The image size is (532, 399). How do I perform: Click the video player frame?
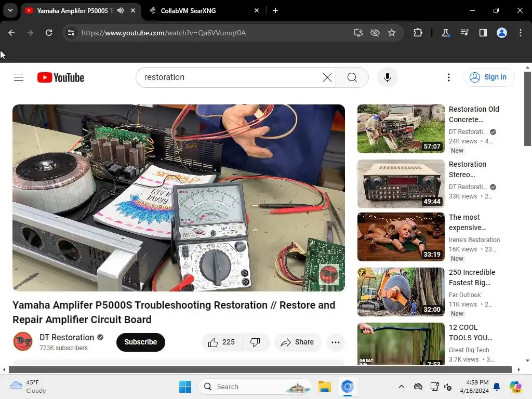(x=179, y=198)
